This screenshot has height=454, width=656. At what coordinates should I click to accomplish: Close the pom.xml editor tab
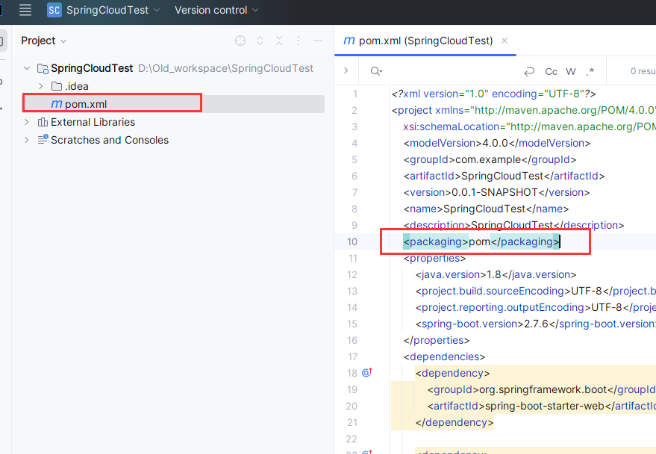(x=505, y=41)
